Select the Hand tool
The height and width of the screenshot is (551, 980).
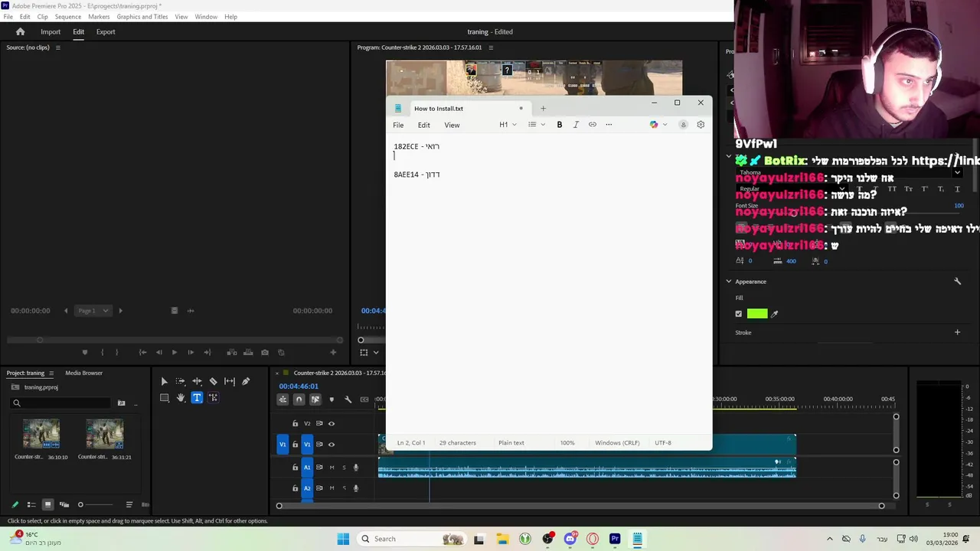pyautogui.click(x=181, y=398)
